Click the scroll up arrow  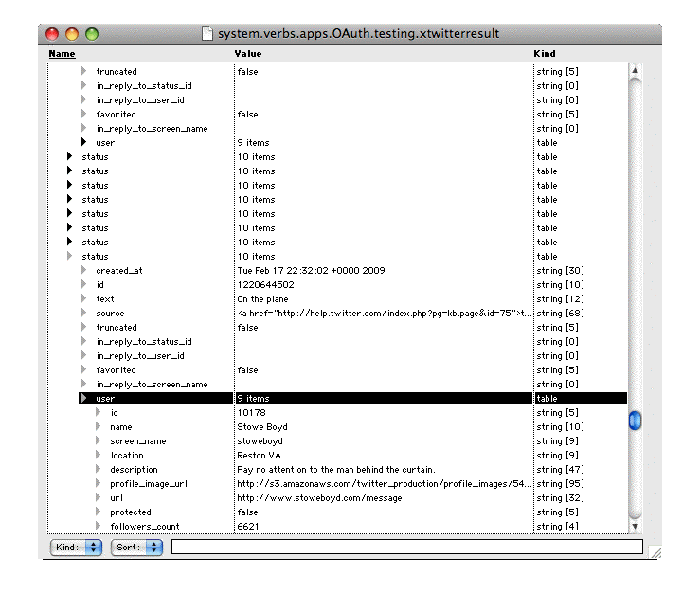[636, 70]
